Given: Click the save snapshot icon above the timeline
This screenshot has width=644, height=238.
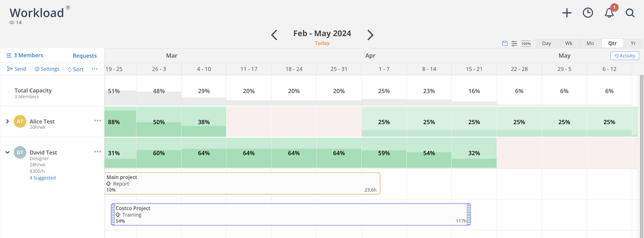Looking at the screenshot, I should click(505, 43).
